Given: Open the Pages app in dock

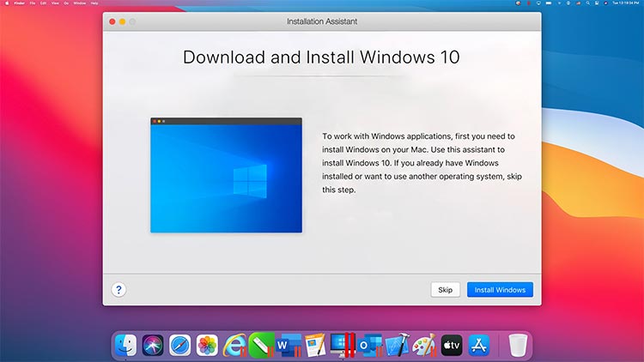Looking at the screenshot, I should pyautogui.click(x=315, y=345).
